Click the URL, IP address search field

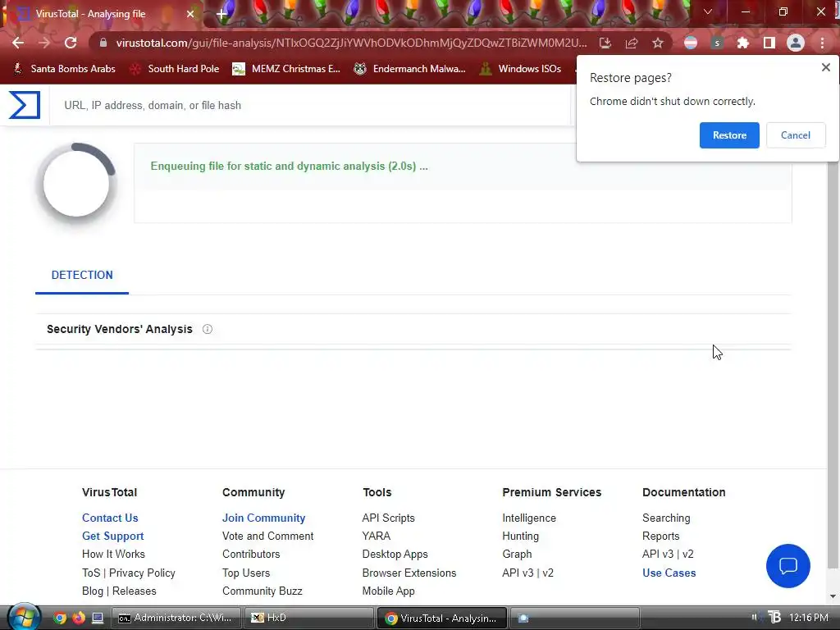(311, 106)
